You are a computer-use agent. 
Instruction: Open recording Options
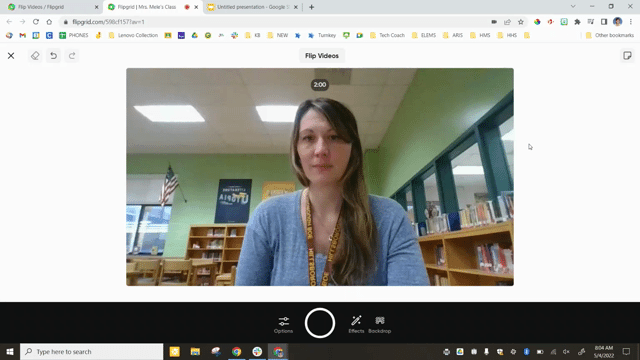pyautogui.click(x=283, y=325)
